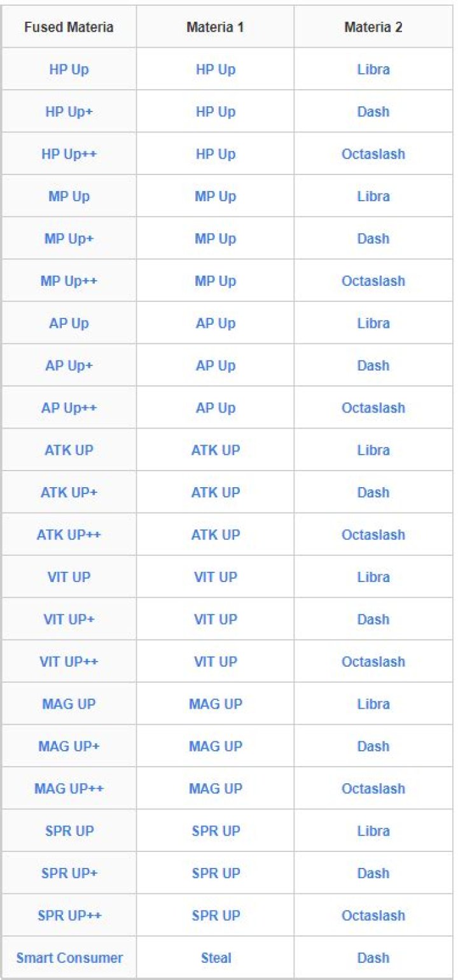Viewport: 458px width, 980px height.
Task: Click Dash in the MP Up+ row
Action: (x=373, y=238)
